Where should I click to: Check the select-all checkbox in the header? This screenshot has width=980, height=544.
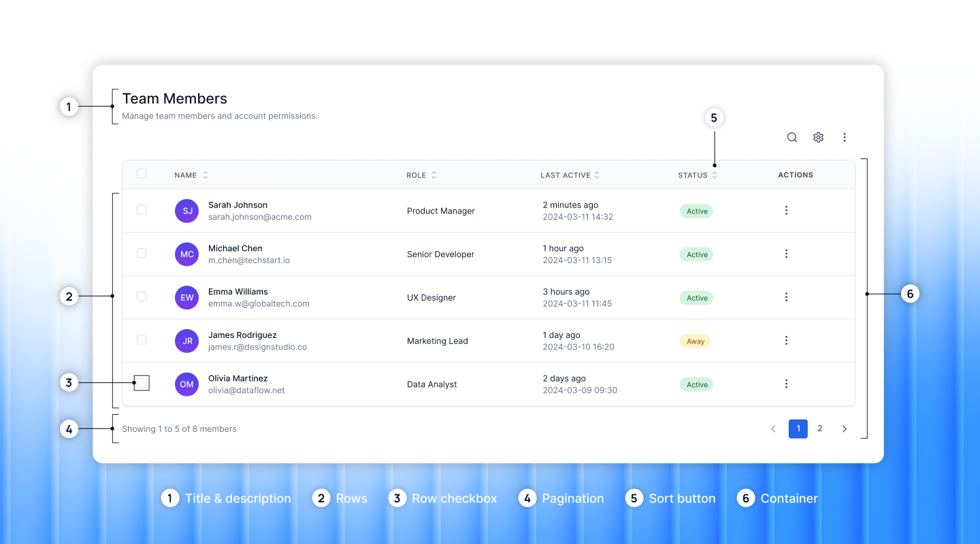coord(142,173)
